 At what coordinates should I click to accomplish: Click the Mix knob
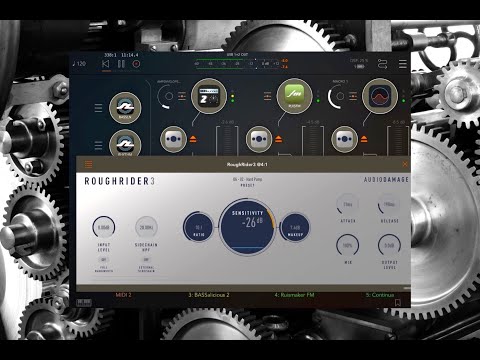347,245
